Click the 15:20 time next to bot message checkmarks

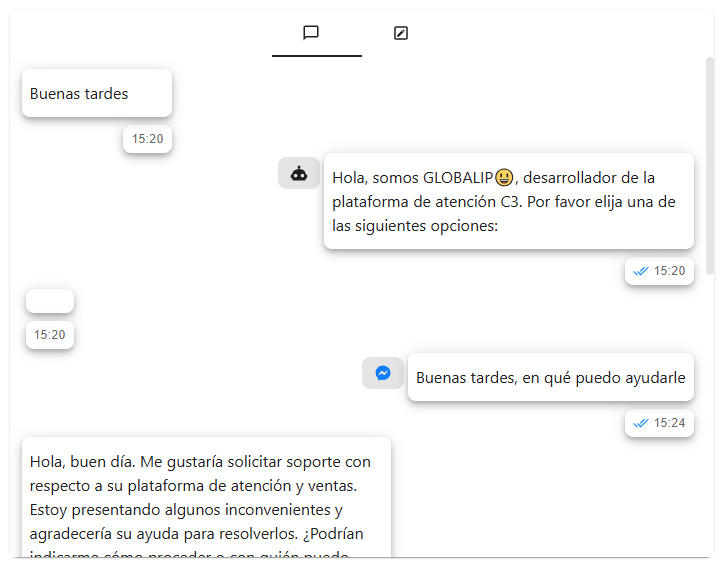tap(669, 271)
